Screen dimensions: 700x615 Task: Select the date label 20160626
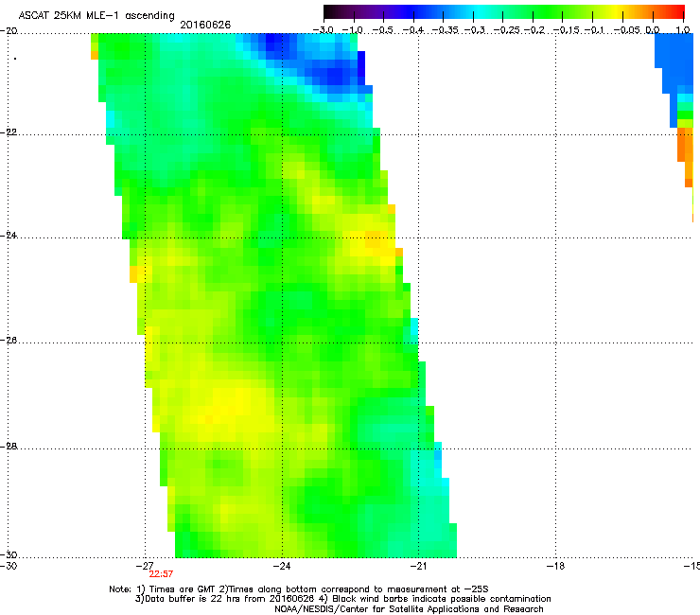[x=205, y=25]
